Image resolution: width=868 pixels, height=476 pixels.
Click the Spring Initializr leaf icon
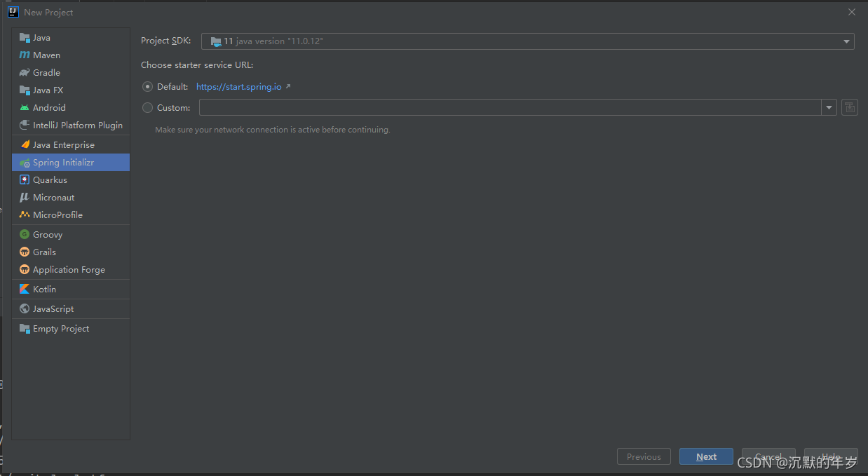pyautogui.click(x=25, y=163)
